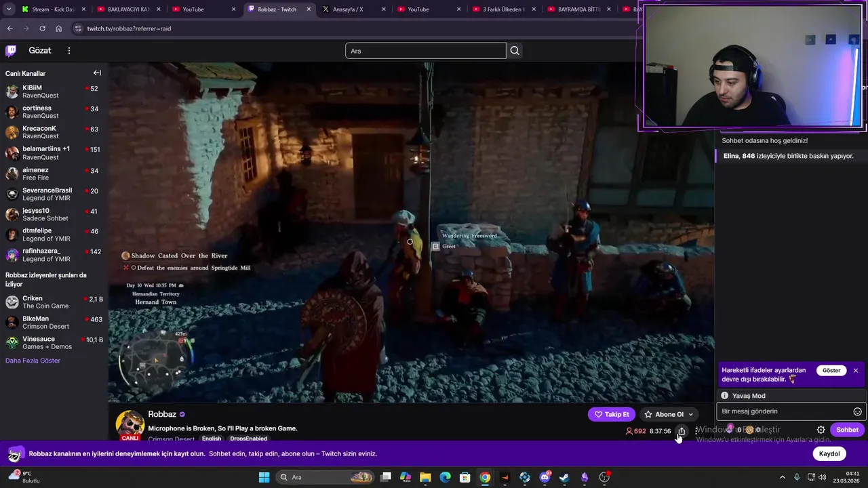Open Task View on taskbar

(x=386, y=477)
